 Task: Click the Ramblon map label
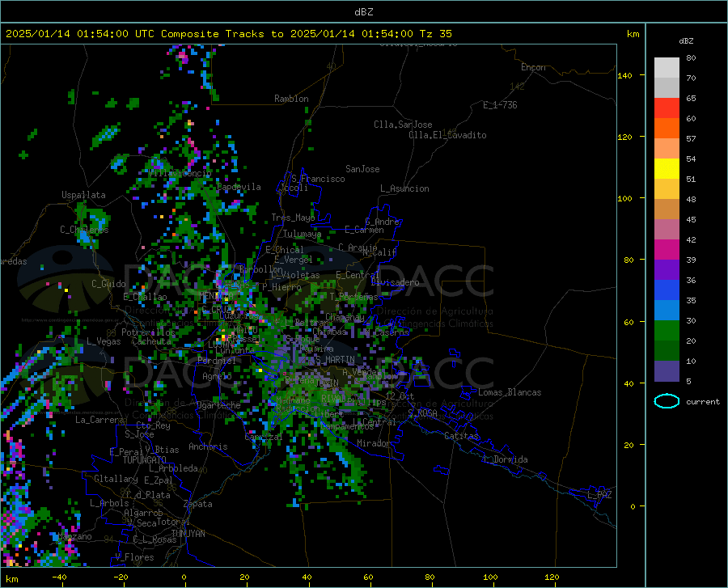291,99
